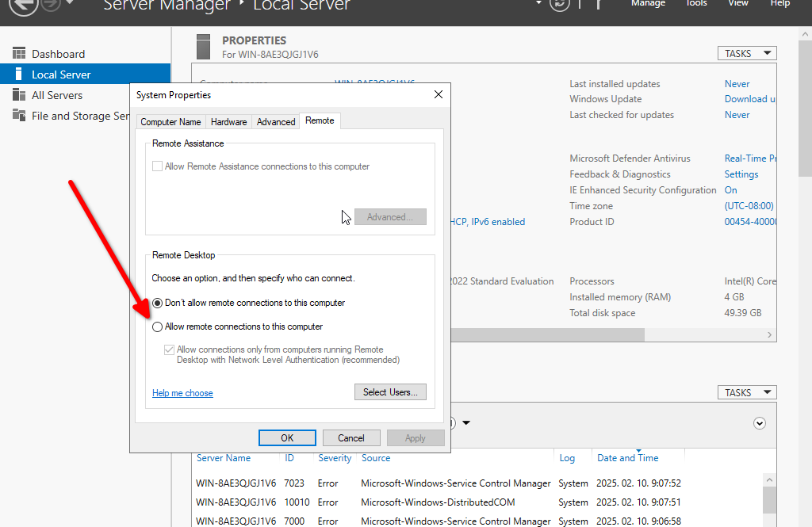This screenshot has width=812, height=527.
Task: Click the File and Storage Services icon
Action: [19, 116]
